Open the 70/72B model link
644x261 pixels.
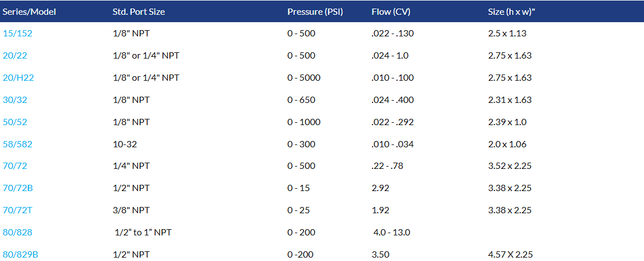[18, 188]
